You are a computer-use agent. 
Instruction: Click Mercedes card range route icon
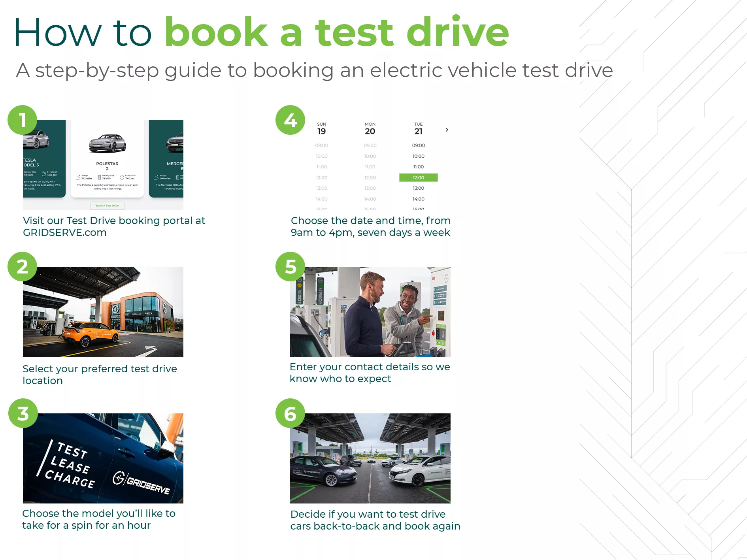pos(157,177)
